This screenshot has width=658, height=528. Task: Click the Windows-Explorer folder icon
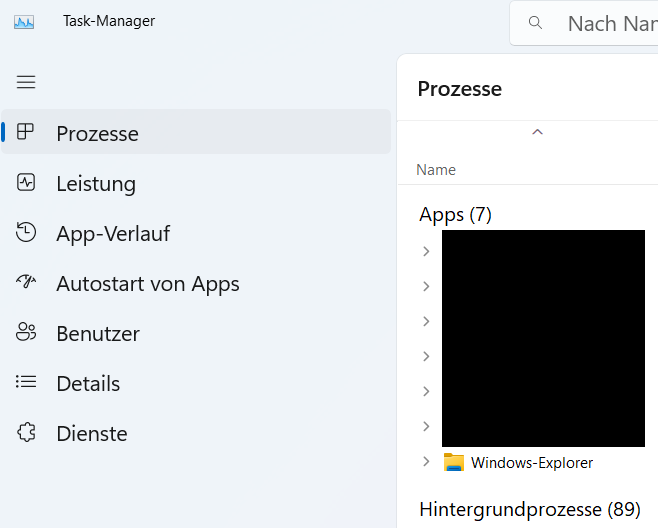(x=455, y=462)
